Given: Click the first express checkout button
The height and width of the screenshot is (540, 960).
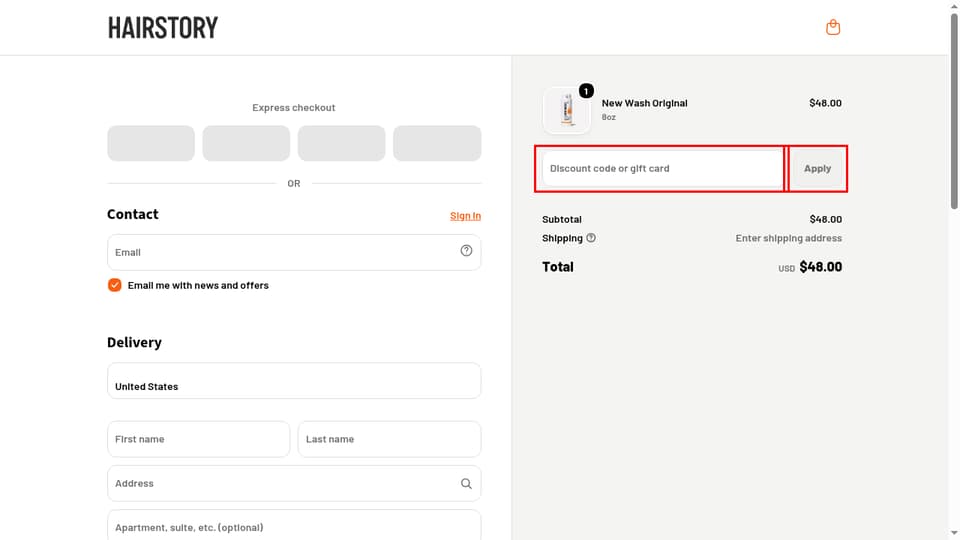Looking at the screenshot, I should 151,143.
